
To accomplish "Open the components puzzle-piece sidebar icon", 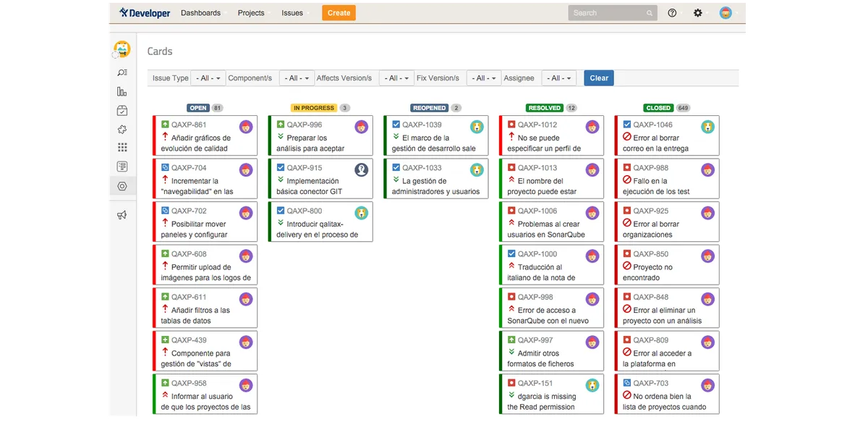I will click(122, 129).
